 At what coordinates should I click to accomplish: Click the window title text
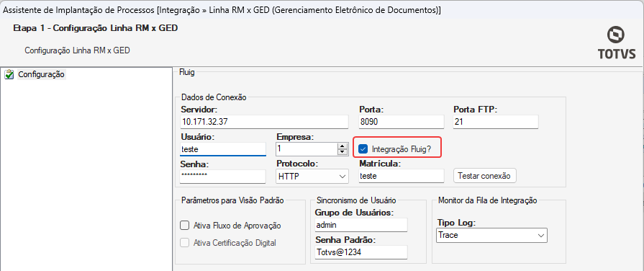point(222,10)
